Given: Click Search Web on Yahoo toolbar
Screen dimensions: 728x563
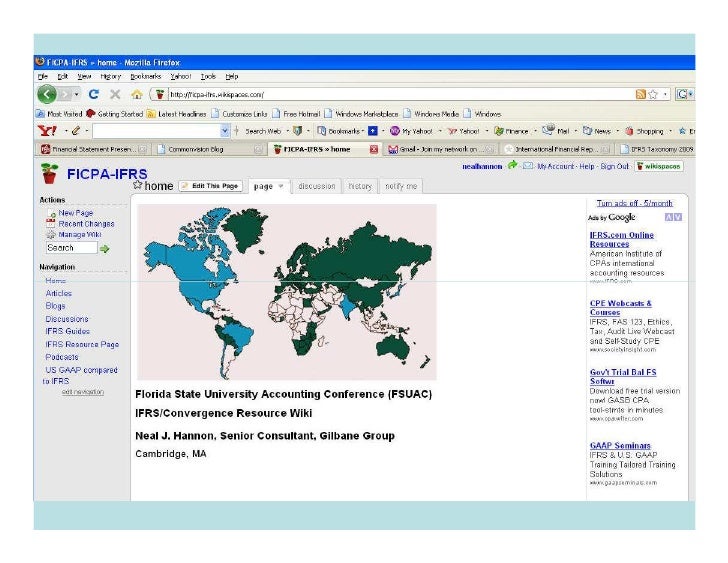Looking at the screenshot, I should click(x=263, y=131).
